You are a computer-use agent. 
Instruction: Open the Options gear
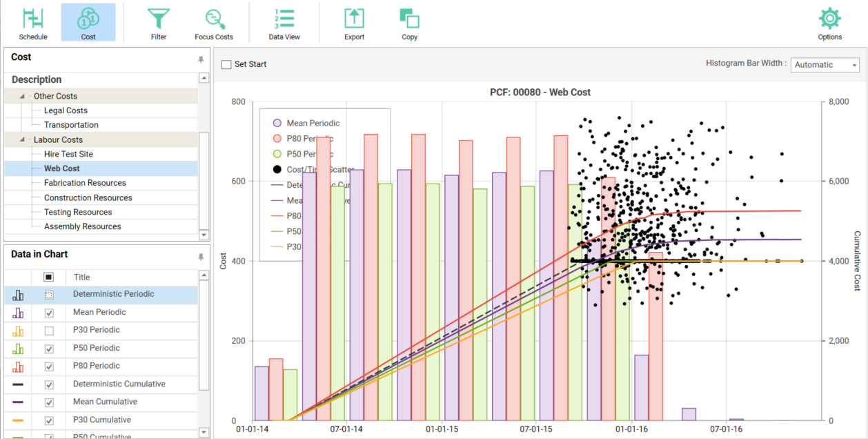pyautogui.click(x=829, y=19)
